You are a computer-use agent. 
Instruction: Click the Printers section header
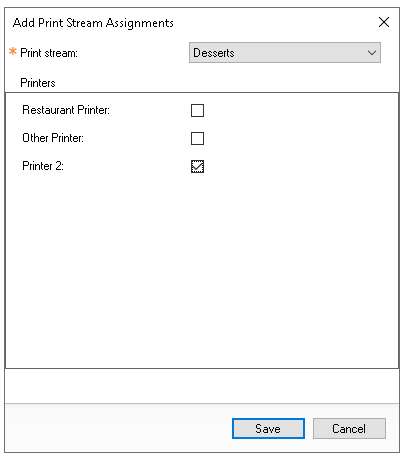tap(38, 83)
